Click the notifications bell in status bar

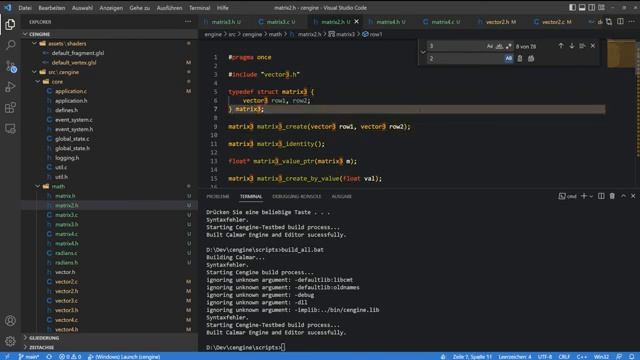(631, 356)
